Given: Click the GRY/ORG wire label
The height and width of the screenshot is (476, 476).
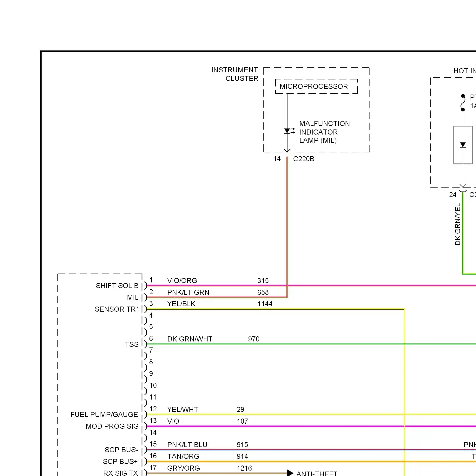Looking at the screenshot, I should pyautogui.click(x=183, y=468).
